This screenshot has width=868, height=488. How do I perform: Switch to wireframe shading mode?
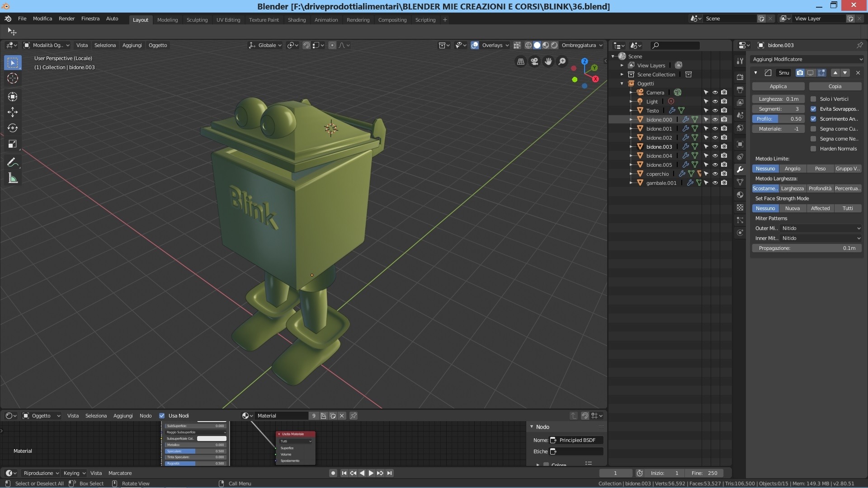[x=528, y=45]
